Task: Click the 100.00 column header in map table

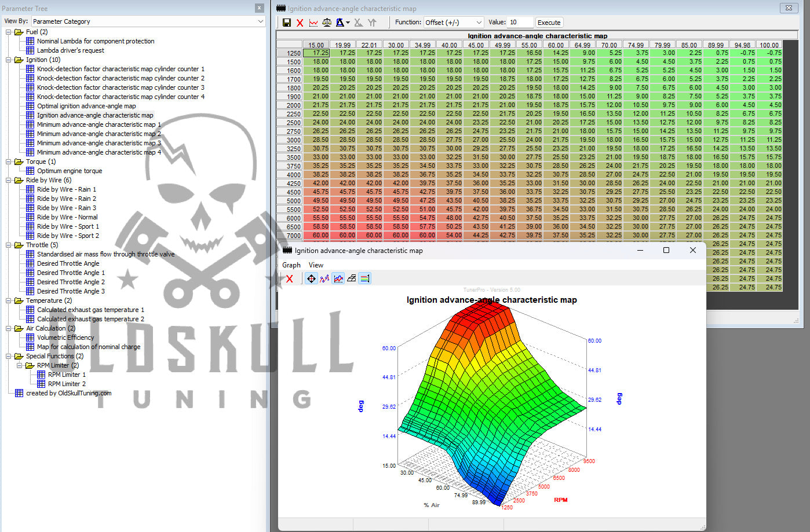Action: (x=769, y=45)
